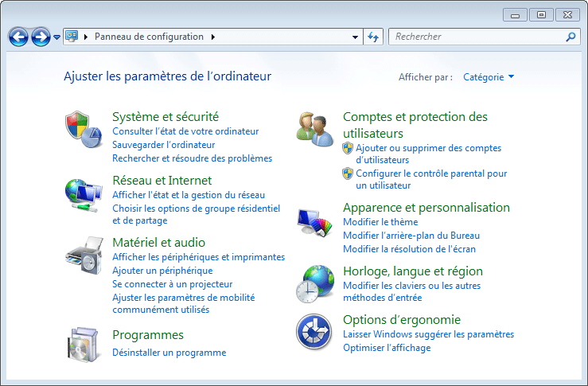Go back with the Back arrow button
Viewport: 588px width, 386px height.
click(18, 37)
